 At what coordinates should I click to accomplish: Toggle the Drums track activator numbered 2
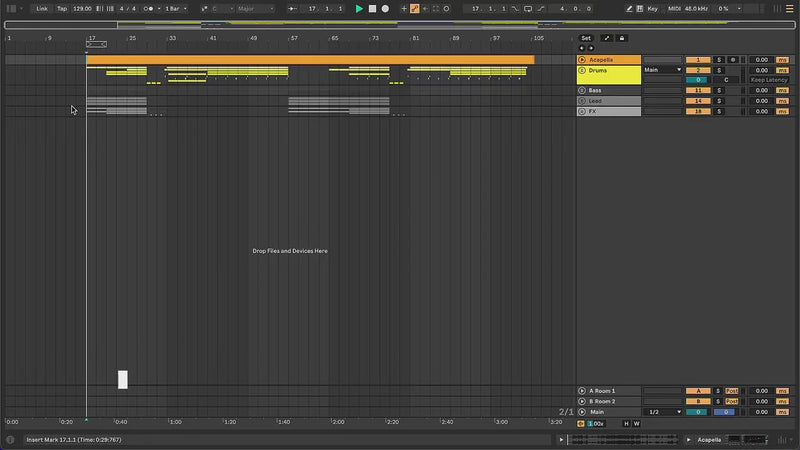(698, 70)
